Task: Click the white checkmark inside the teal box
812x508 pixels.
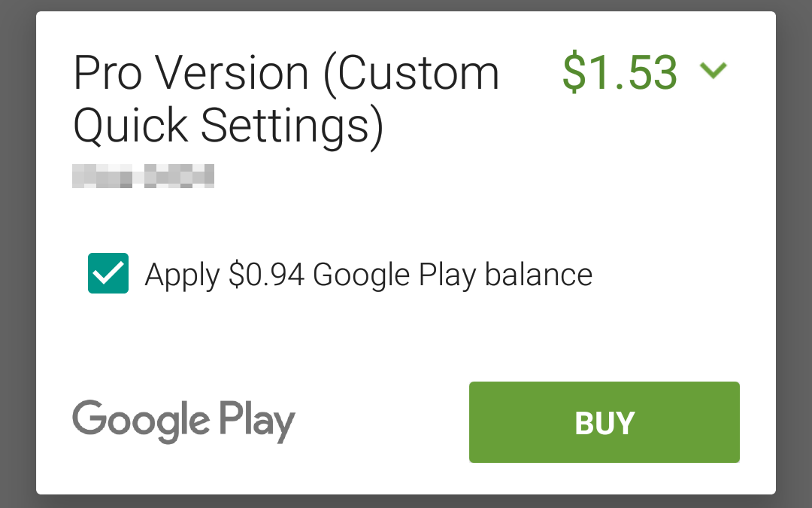Action: point(108,272)
